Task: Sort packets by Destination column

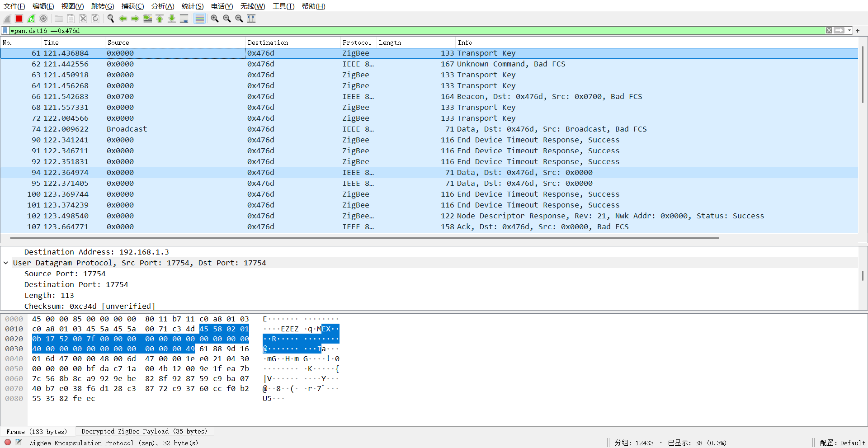Action: click(x=292, y=42)
